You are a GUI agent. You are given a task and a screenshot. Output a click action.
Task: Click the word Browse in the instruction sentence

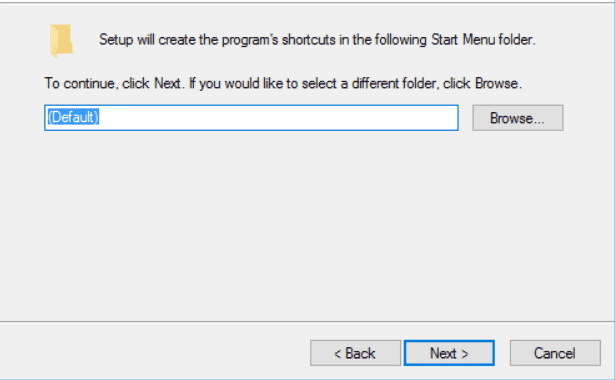tap(496, 84)
